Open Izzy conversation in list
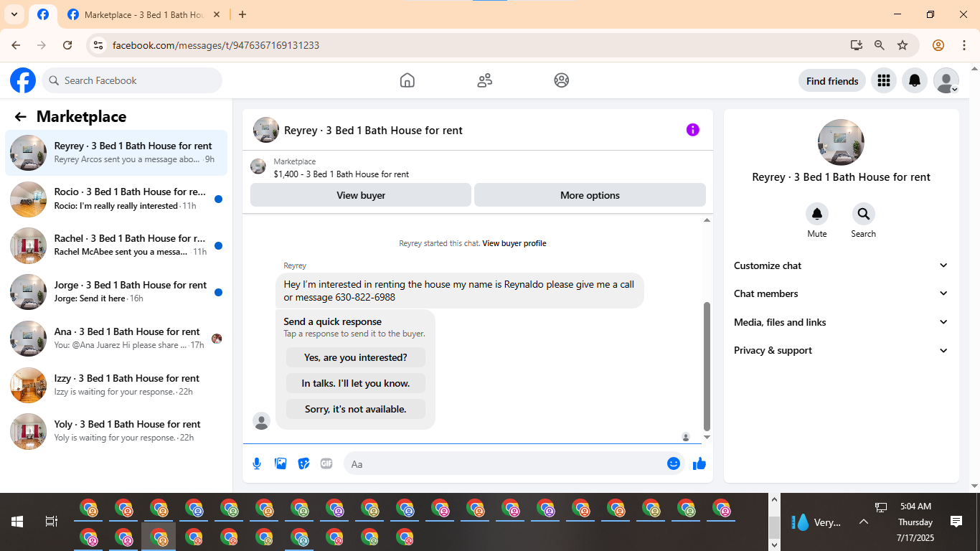Screen dimensions: 980x551 116,385
